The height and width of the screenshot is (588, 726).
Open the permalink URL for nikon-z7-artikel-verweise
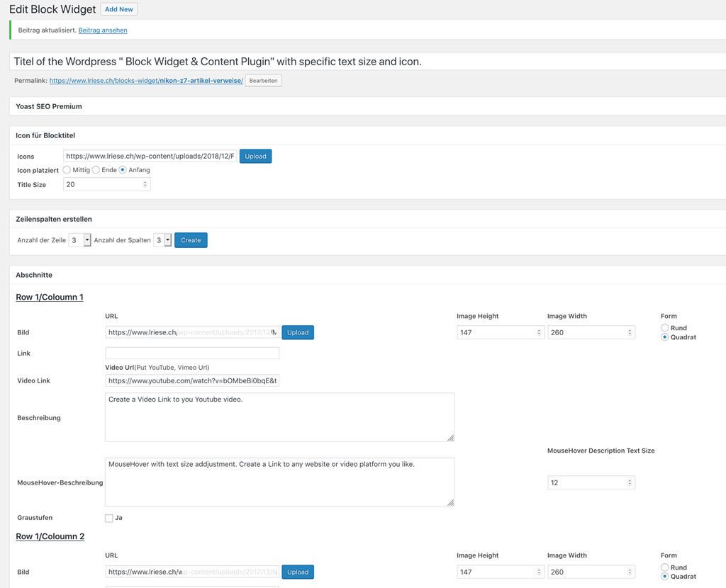click(146, 81)
